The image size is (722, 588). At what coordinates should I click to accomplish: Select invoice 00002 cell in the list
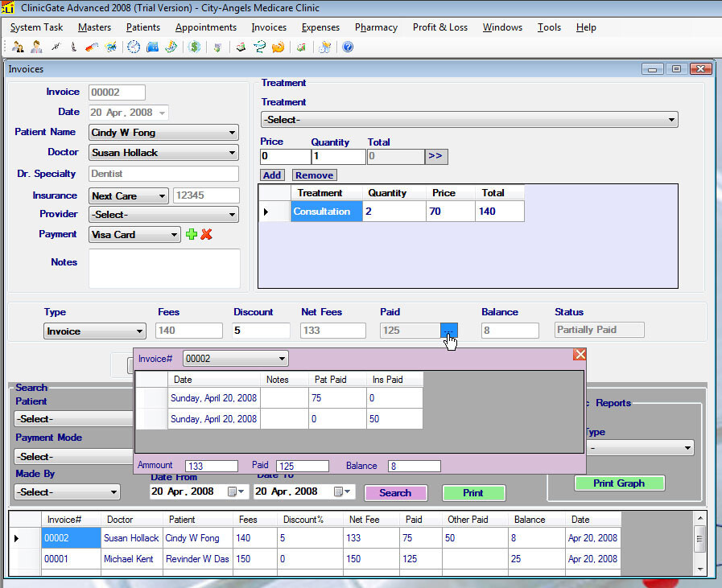[x=71, y=538]
